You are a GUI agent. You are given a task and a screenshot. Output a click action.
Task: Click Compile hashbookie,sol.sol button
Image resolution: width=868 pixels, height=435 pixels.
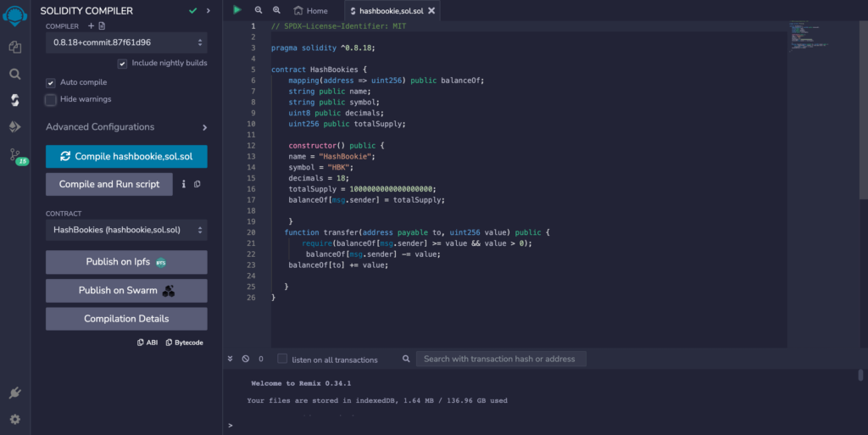tap(126, 157)
